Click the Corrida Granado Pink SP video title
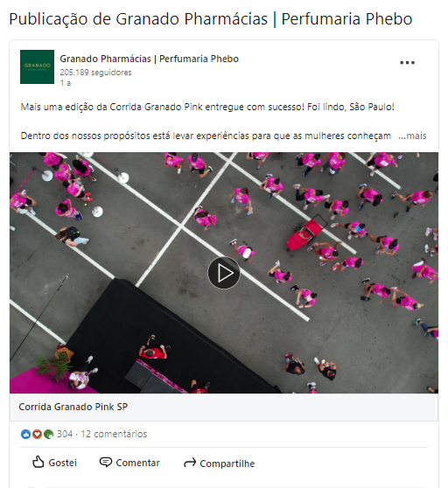The image size is (448, 488). [73, 407]
